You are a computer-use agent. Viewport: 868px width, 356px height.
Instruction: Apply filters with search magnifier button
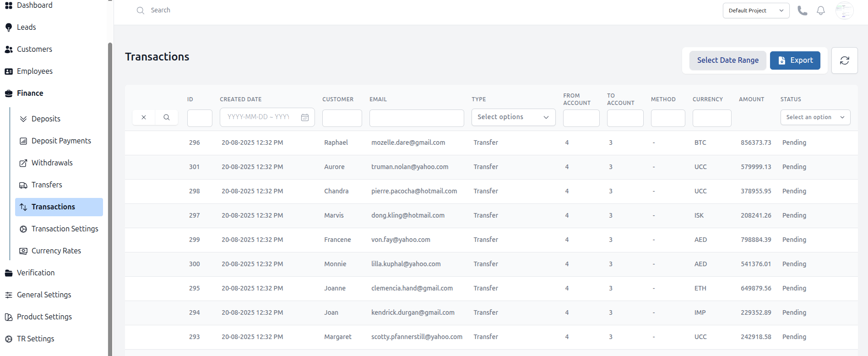[167, 117]
